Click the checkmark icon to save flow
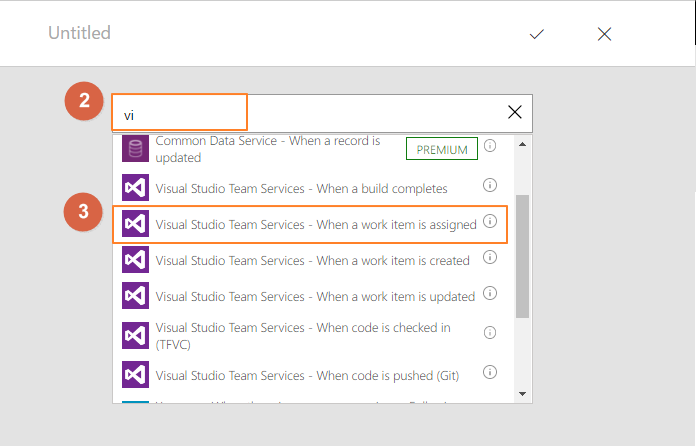This screenshot has height=446, width=696. point(537,34)
